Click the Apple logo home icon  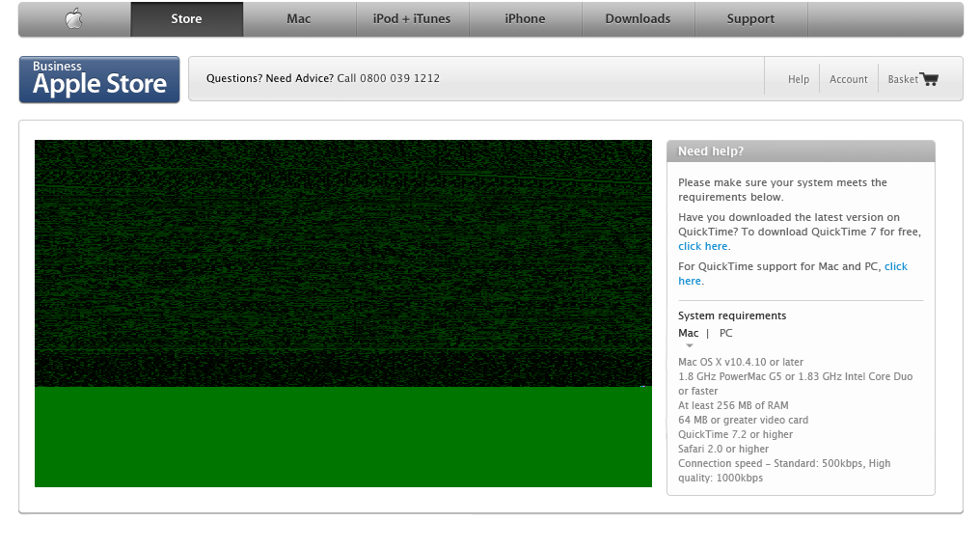coord(74,18)
